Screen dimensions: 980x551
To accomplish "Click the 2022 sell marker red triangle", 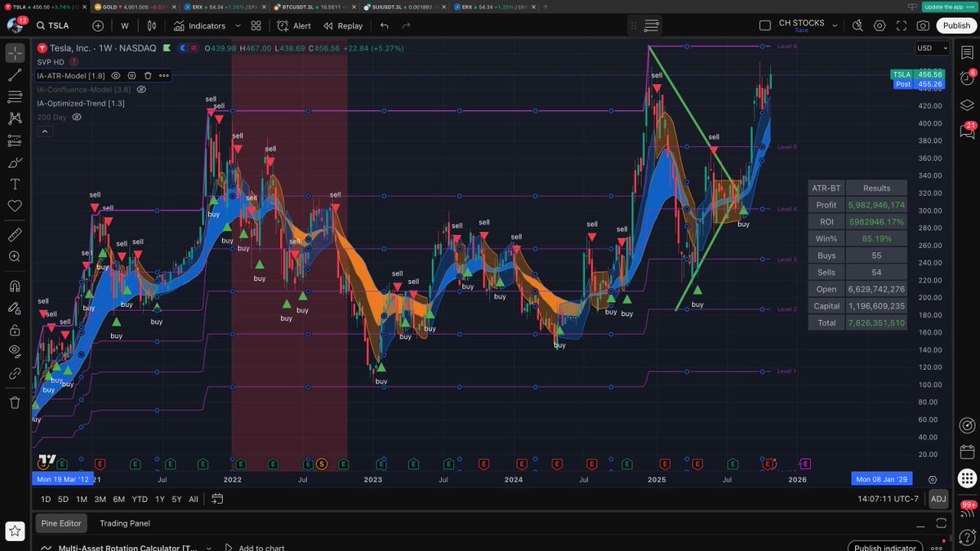I will 238,149.
